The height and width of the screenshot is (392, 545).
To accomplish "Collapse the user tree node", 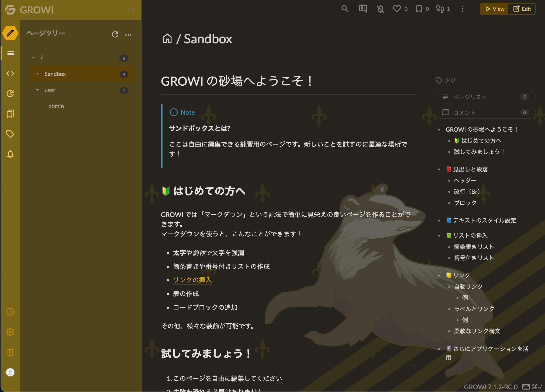I will [x=37, y=90].
